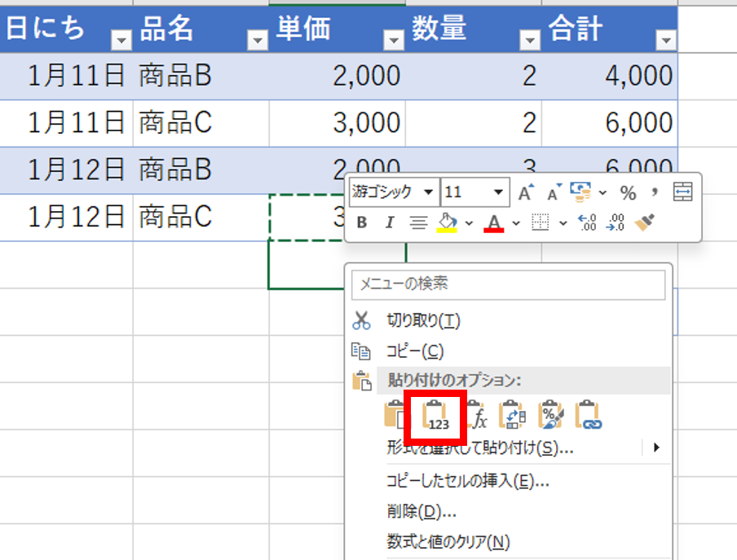Select the Paste Formulas (fx) option

point(477,416)
